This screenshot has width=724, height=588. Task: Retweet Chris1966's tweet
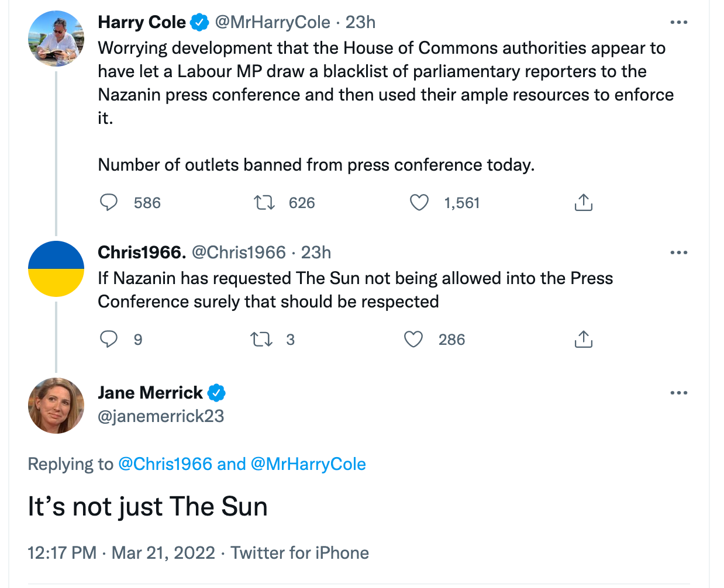261,339
